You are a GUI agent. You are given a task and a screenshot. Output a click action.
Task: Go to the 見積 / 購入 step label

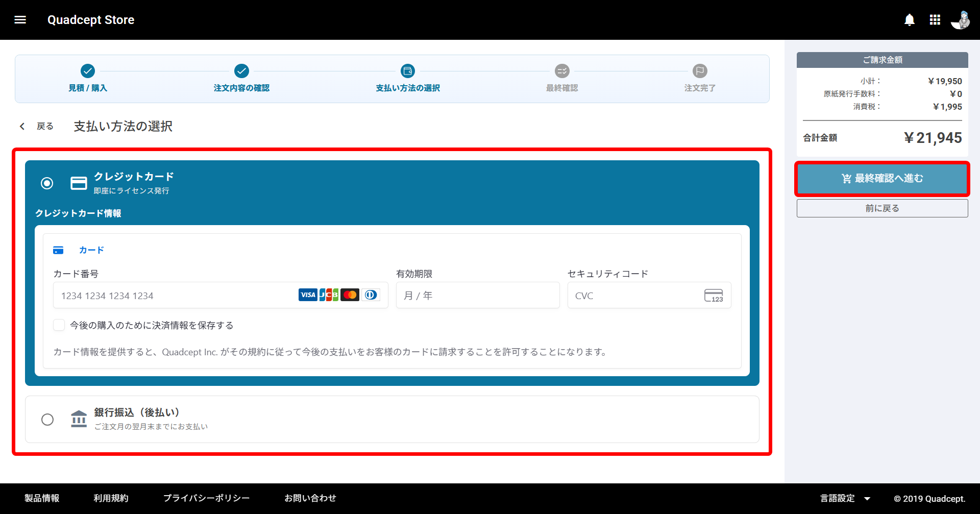(88, 88)
